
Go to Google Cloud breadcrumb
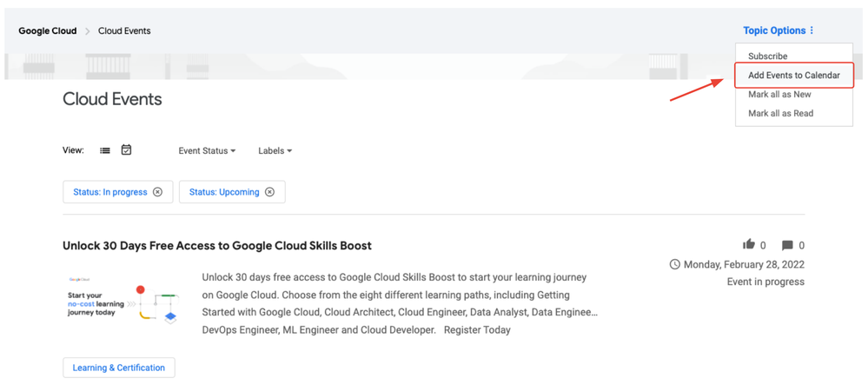coord(48,31)
